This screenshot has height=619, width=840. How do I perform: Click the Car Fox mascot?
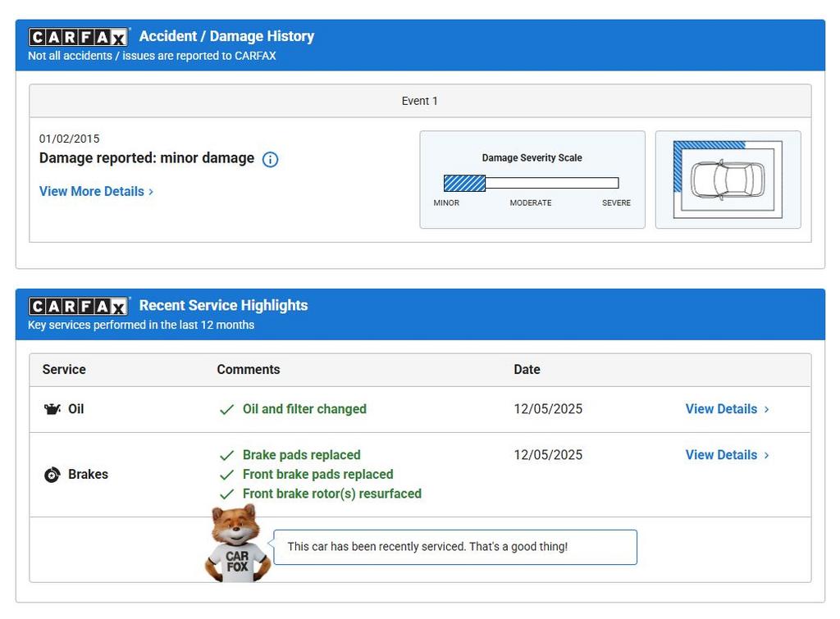[x=236, y=544]
